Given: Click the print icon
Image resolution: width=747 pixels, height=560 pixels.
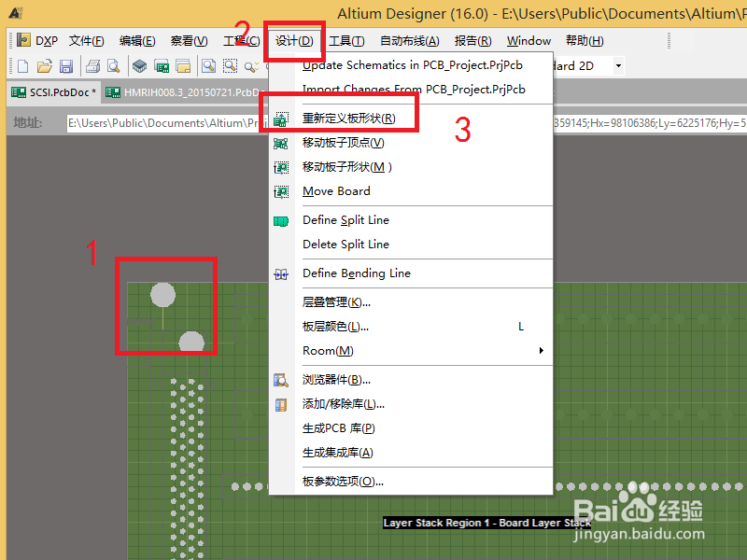Looking at the screenshot, I should 92,65.
